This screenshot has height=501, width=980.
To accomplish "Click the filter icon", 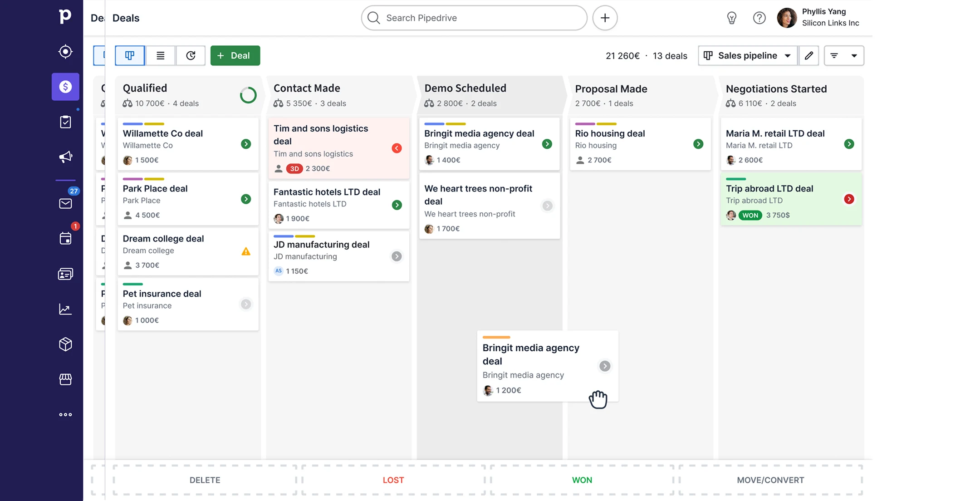I will (834, 55).
